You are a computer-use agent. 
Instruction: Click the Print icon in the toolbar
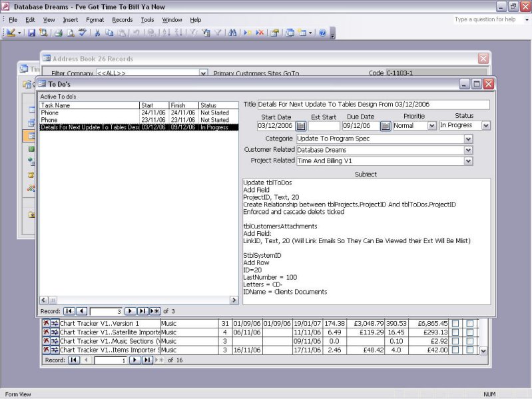59,33
